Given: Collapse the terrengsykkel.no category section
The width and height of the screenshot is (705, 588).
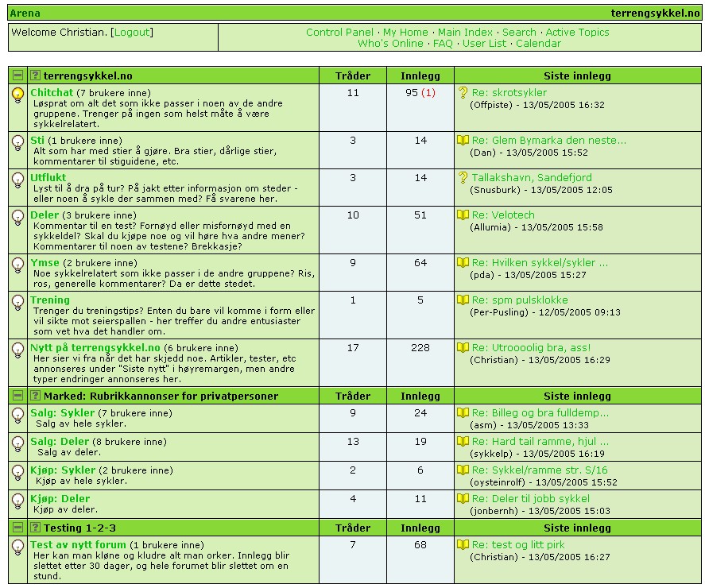Looking at the screenshot, I should (17, 75).
